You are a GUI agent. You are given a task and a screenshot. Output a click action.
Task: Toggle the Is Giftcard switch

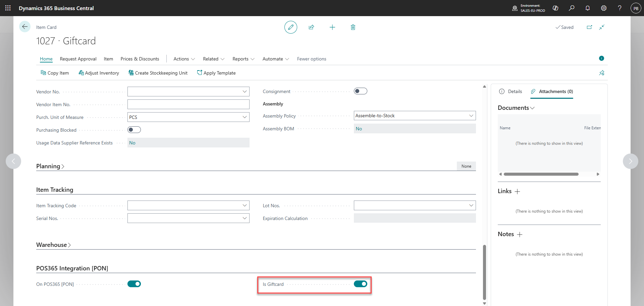[361, 284]
